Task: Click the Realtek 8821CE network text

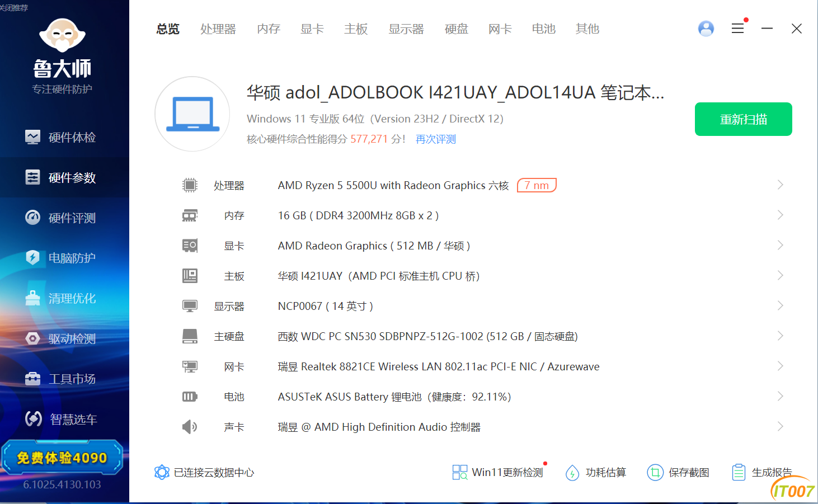Action: coord(439,366)
